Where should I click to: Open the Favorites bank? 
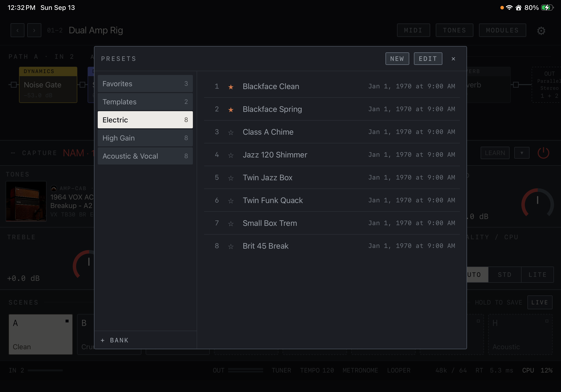pos(145,84)
